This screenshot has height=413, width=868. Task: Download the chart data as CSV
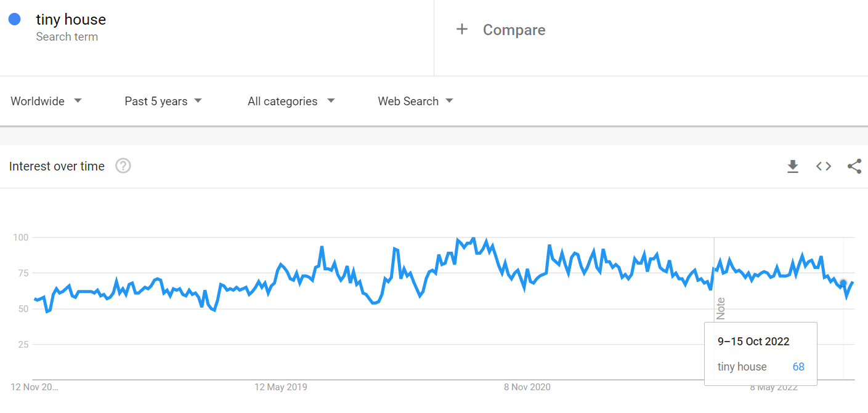[x=793, y=166]
